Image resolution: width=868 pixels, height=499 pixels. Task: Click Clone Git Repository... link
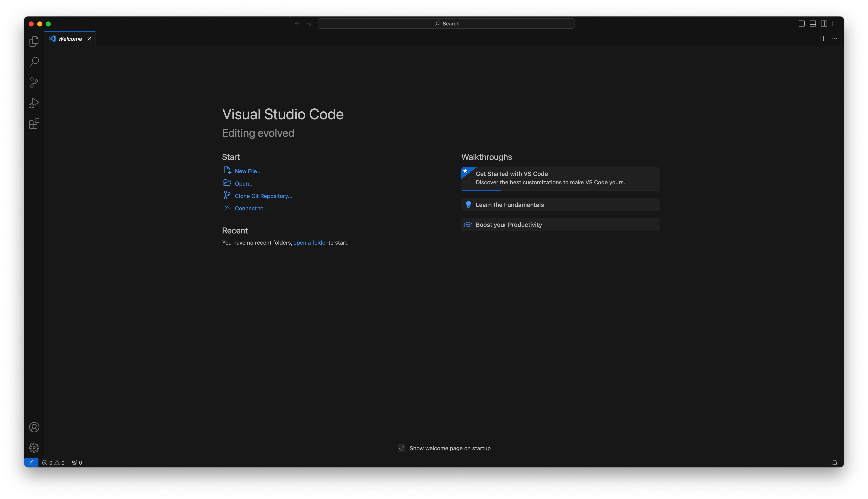tap(264, 196)
